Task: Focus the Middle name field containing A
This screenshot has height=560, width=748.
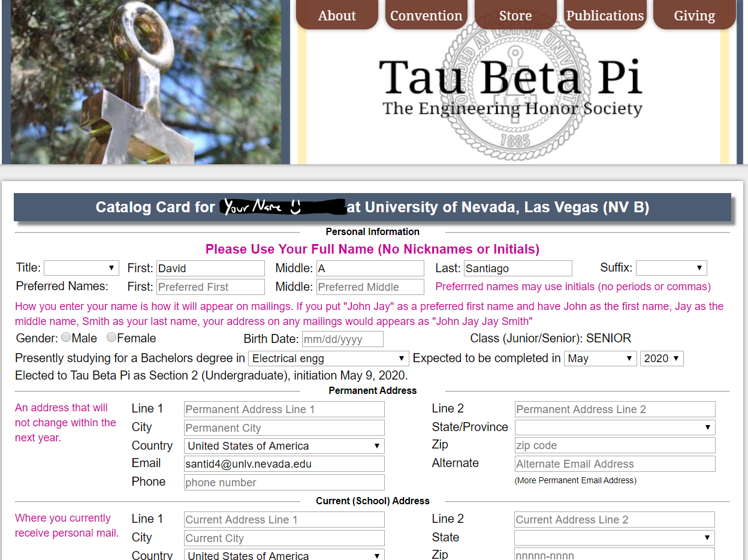Action: click(x=370, y=269)
